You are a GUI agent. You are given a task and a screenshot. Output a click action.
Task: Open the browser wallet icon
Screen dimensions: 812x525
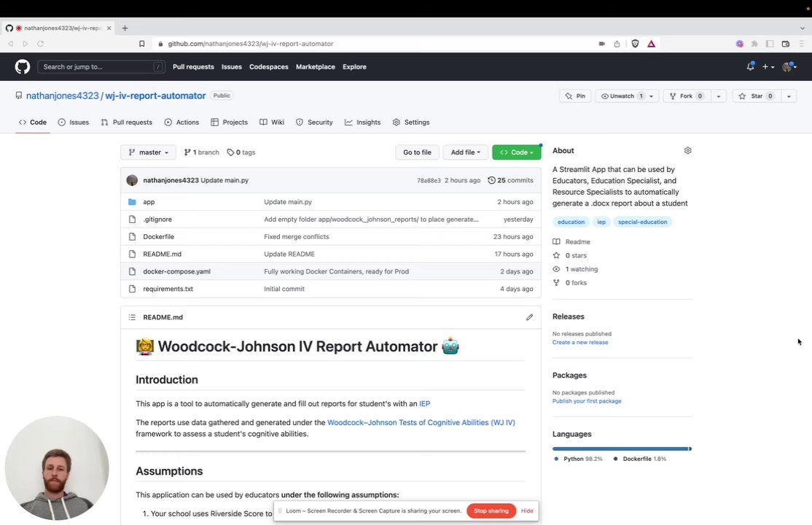[x=786, y=44]
